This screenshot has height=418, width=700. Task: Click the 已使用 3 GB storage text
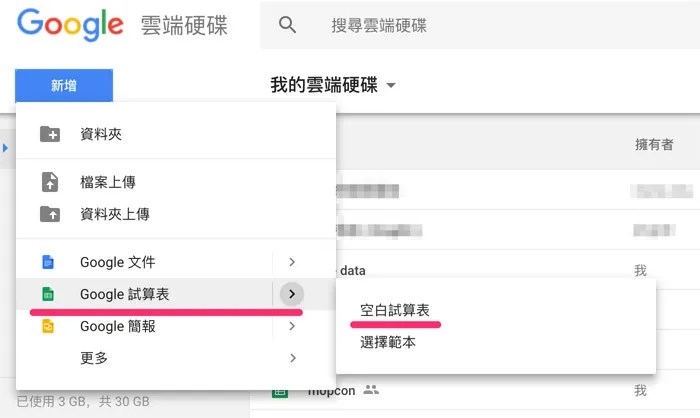pos(83,401)
